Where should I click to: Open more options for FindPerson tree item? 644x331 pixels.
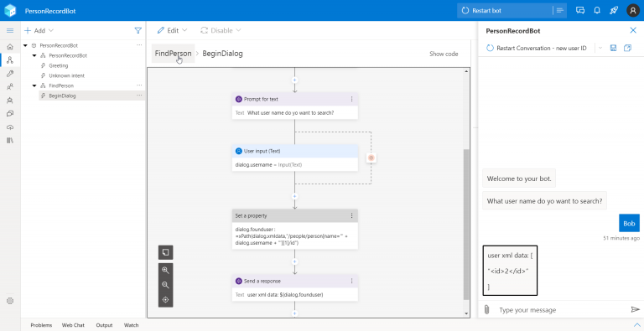(x=139, y=85)
